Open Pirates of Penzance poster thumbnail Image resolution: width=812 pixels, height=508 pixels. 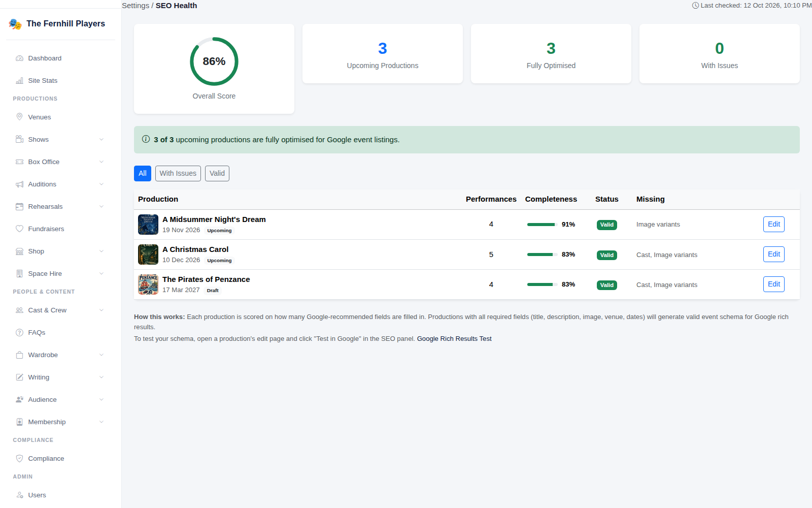[148, 284]
